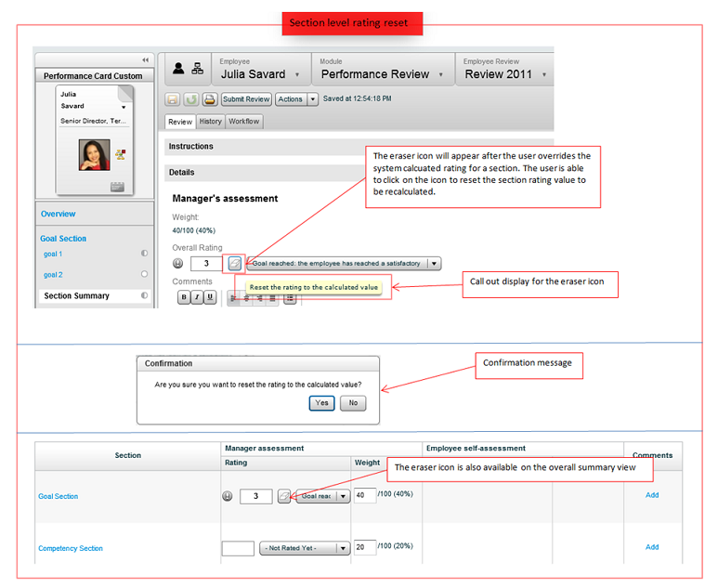Click round rating icon in Goal Section row
The height and width of the screenshot is (588, 718).
click(x=228, y=496)
